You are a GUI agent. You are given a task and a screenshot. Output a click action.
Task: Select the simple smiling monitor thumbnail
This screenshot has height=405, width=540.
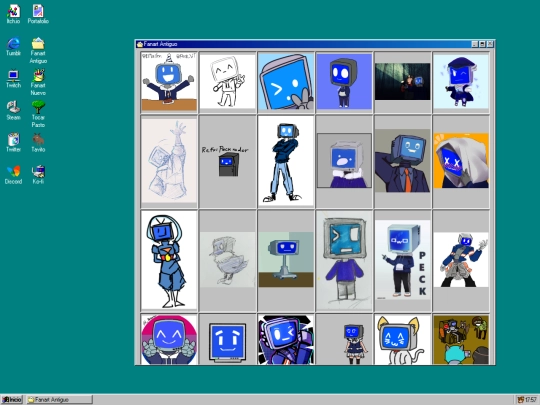227,339
